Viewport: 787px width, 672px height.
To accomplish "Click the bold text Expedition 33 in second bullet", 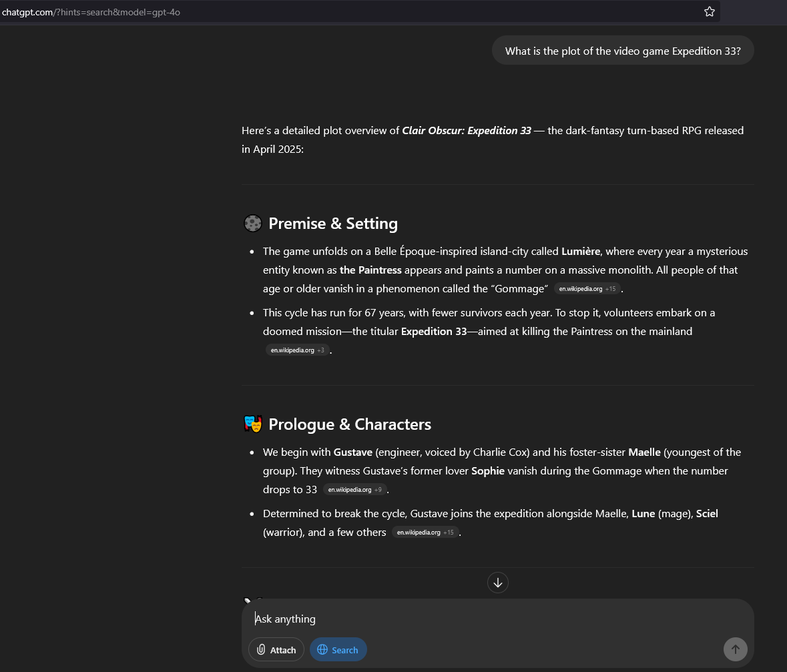I will point(434,331).
